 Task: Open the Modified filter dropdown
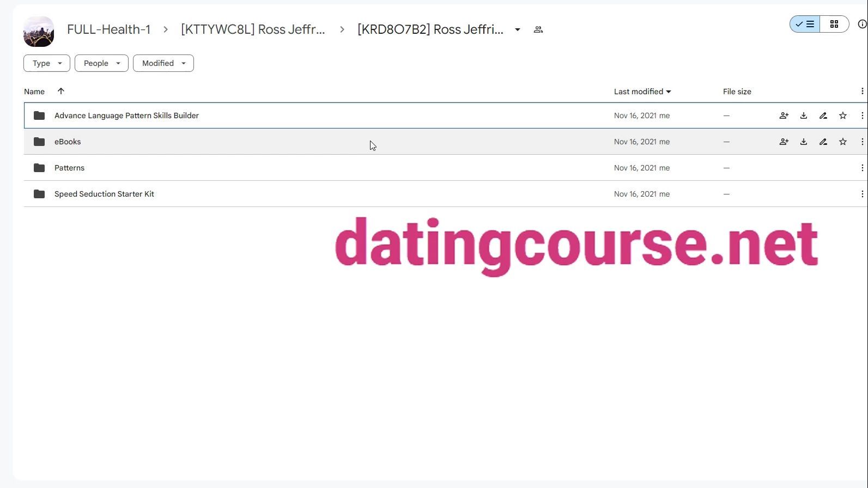point(163,63)
